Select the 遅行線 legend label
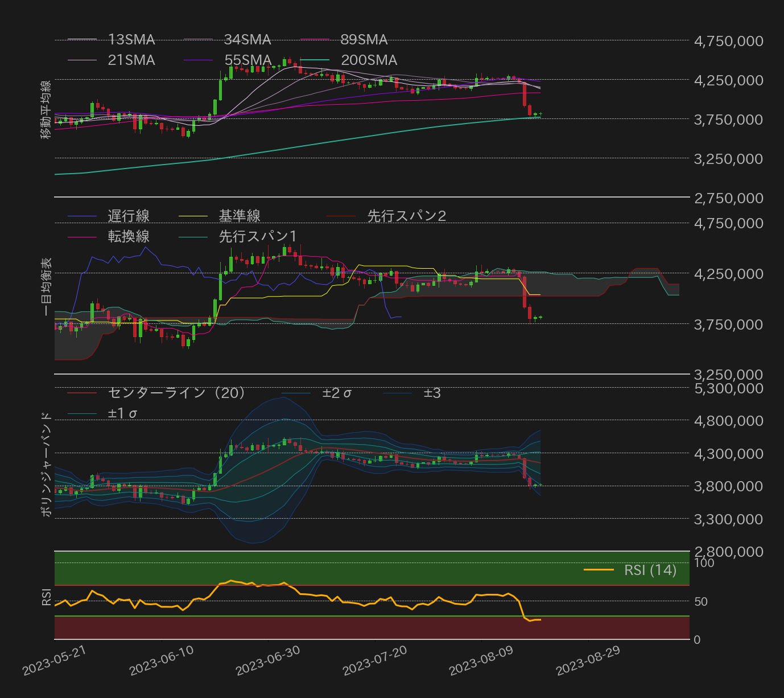Screen dimensions: 784x698 (129, 216)
